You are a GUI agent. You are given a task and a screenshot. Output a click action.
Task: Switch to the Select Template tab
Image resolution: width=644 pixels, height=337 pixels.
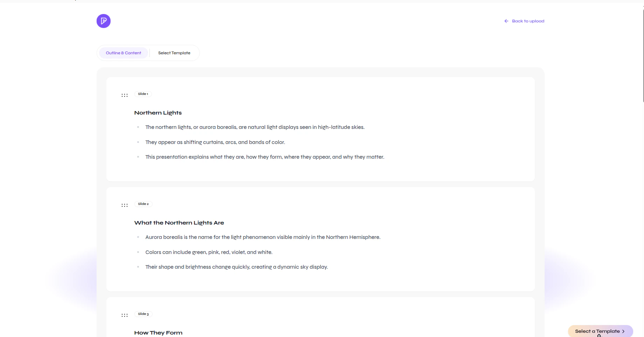(174, 53)
